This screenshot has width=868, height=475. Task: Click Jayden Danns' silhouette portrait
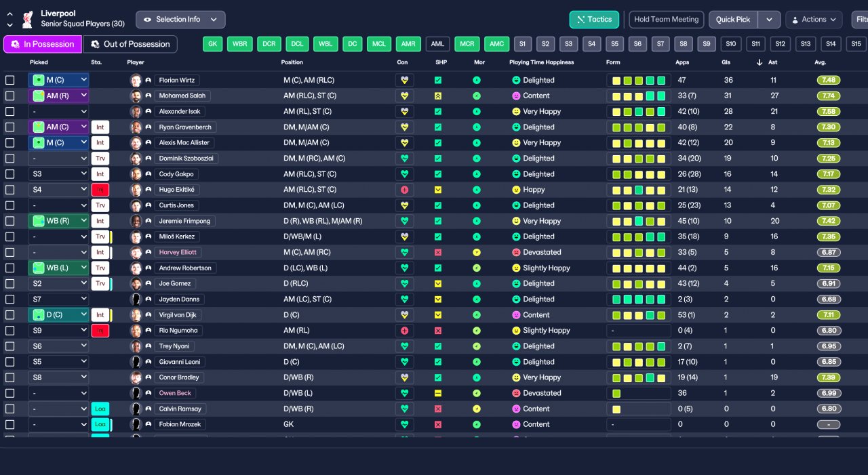(x=136, y=299)
